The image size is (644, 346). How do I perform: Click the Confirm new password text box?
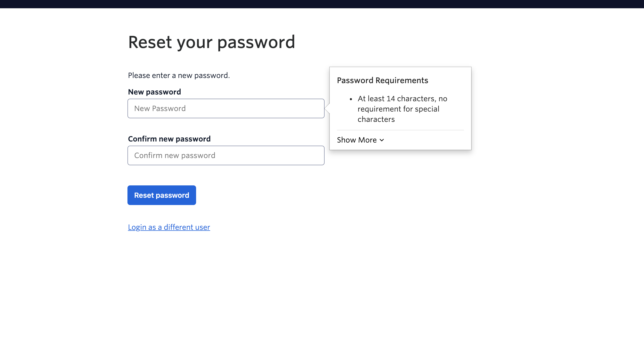226,155
